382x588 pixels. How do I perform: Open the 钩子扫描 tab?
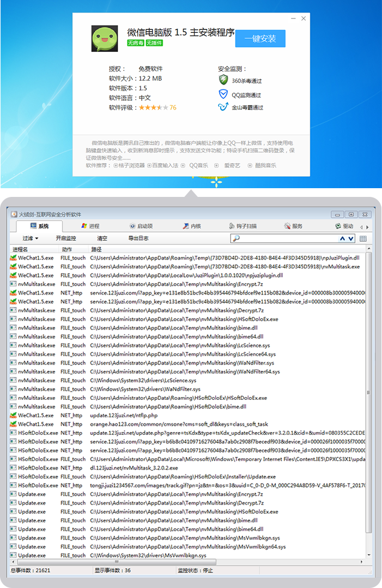242,226
